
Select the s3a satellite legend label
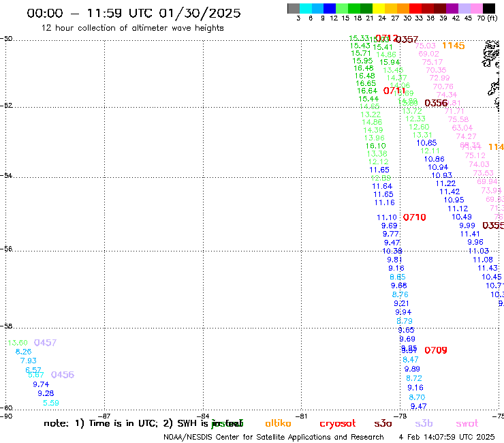coord(383,423)
